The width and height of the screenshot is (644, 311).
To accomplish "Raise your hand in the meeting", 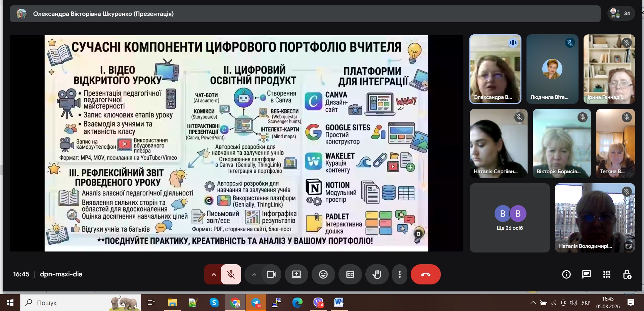I will pos(377,274).
